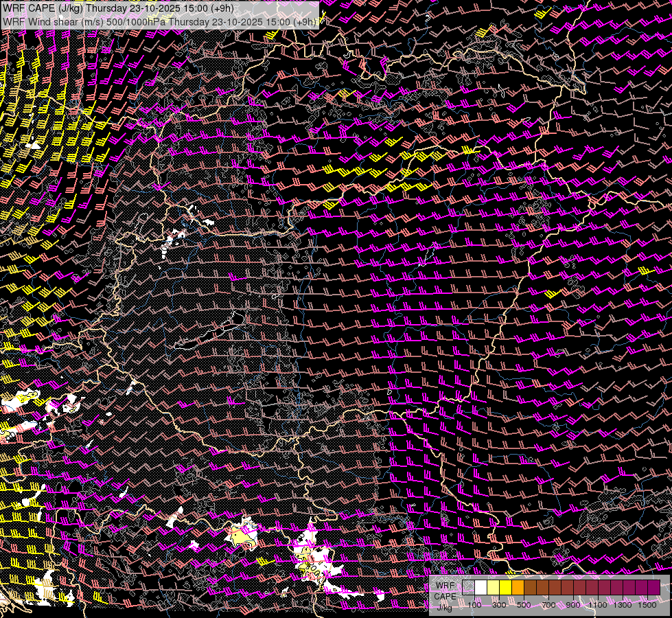The image size is (672, 618).
Task: Pick the bright yellow CAPE legend swatch
Action: 505,587
